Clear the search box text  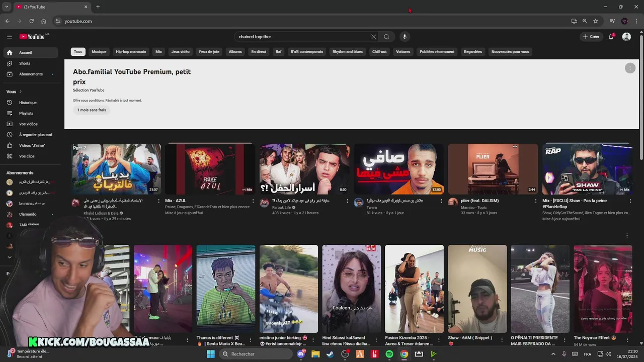374,37
